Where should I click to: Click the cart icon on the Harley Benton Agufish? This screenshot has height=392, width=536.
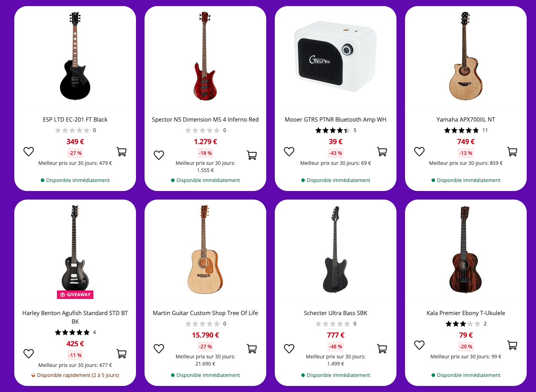[x=122, y=353]
